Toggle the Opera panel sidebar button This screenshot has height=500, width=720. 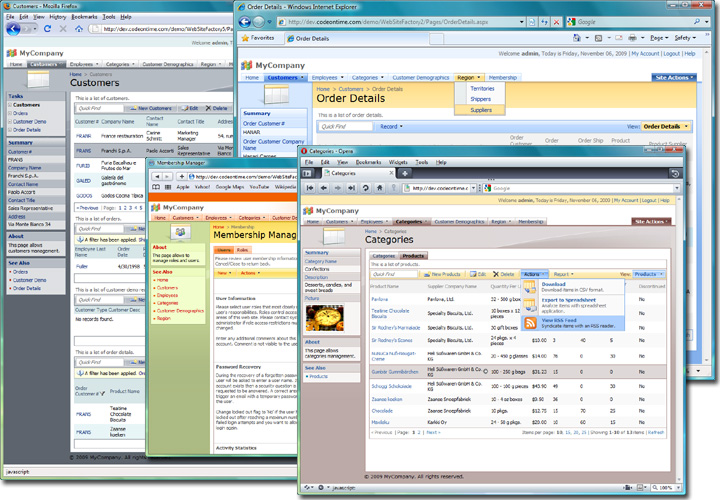pos(307,173)
